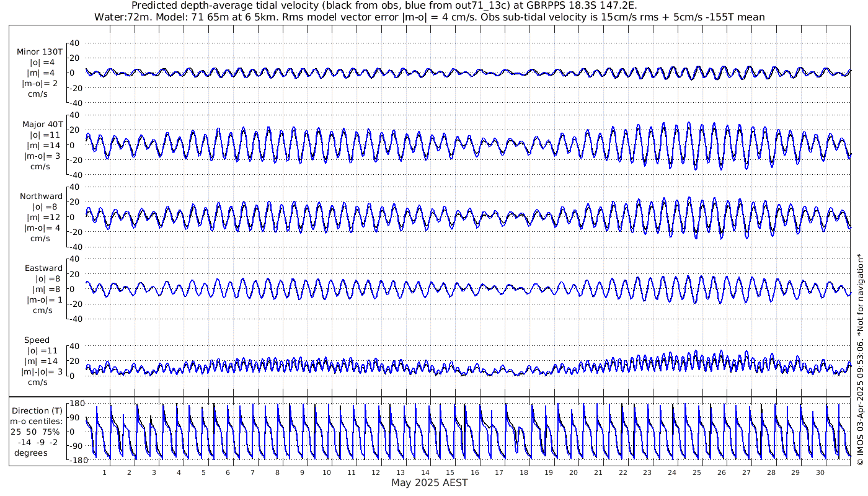Image resolution: width=868 pixels, height=496 pixels.
Task: Click "|m| =4" under Minor 130T
Action: click(x=41, y=73)
